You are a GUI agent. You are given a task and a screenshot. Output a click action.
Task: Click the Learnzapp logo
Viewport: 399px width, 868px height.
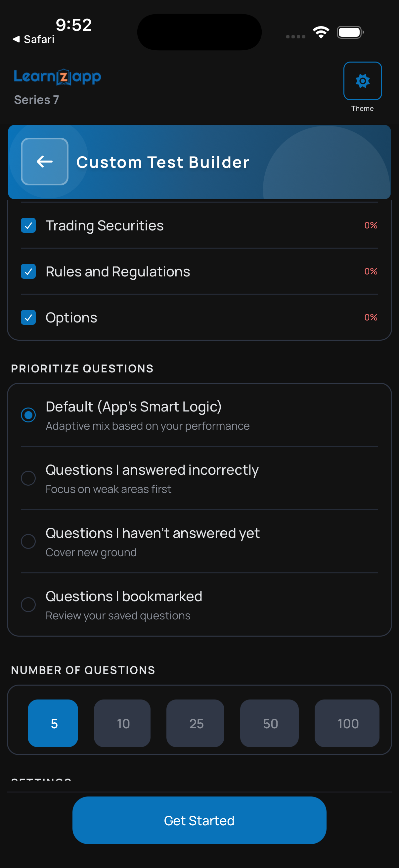58,76
